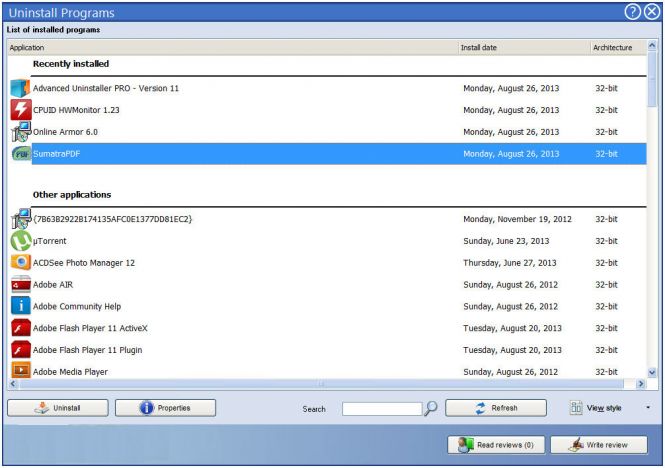This screenshot has height=468, width=665.
Task: Close the Uninstall Programs window
Action: tap(652, 12)
